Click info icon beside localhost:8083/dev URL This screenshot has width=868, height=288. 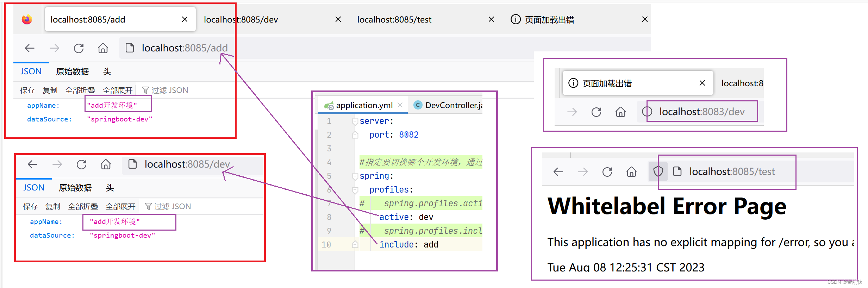click(x=647, y=112)
